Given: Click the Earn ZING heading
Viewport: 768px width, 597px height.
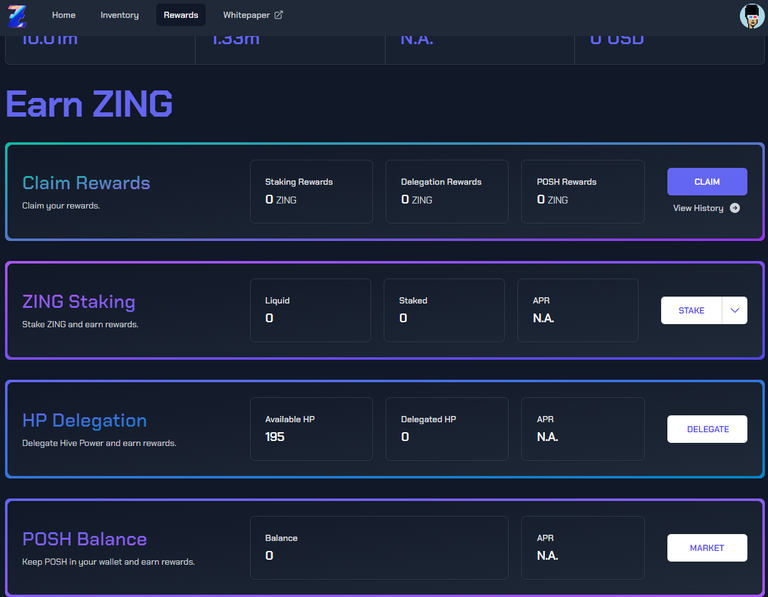Looking at the screenshot, I should tap(89, 104).
